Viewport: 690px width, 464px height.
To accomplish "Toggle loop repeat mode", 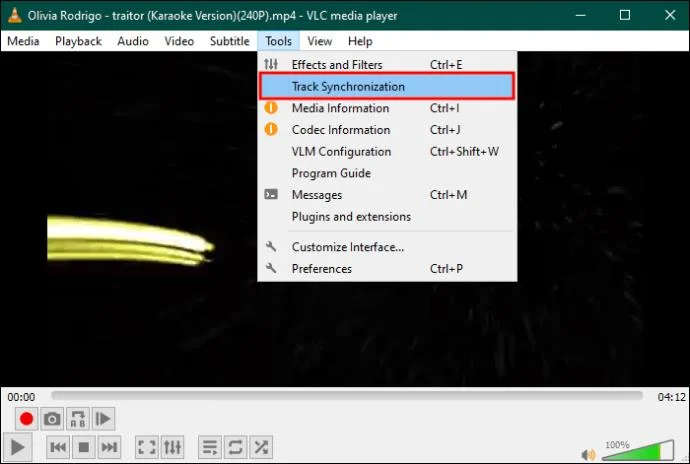I will [x=235, y=448].
